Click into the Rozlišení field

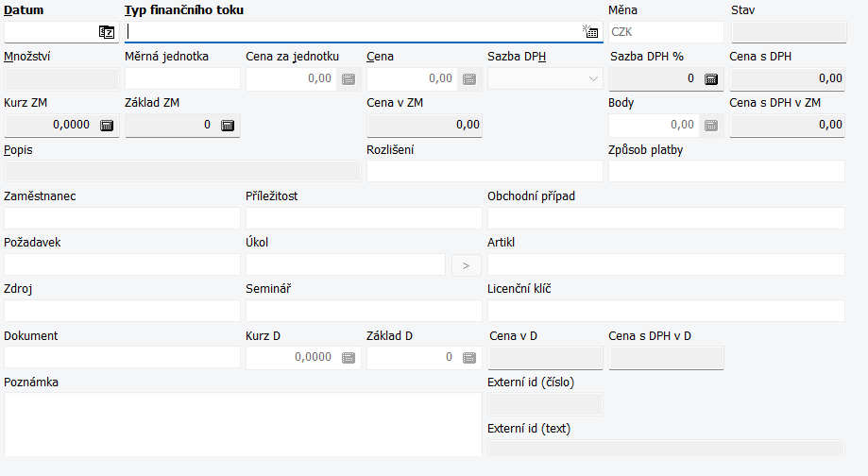point(485,171)
